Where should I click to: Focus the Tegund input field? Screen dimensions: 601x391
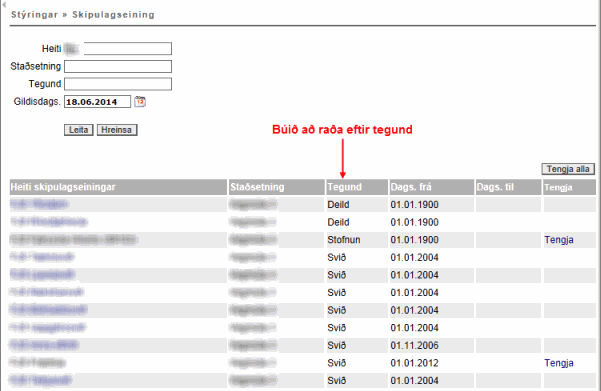click(x=118, y=84)
